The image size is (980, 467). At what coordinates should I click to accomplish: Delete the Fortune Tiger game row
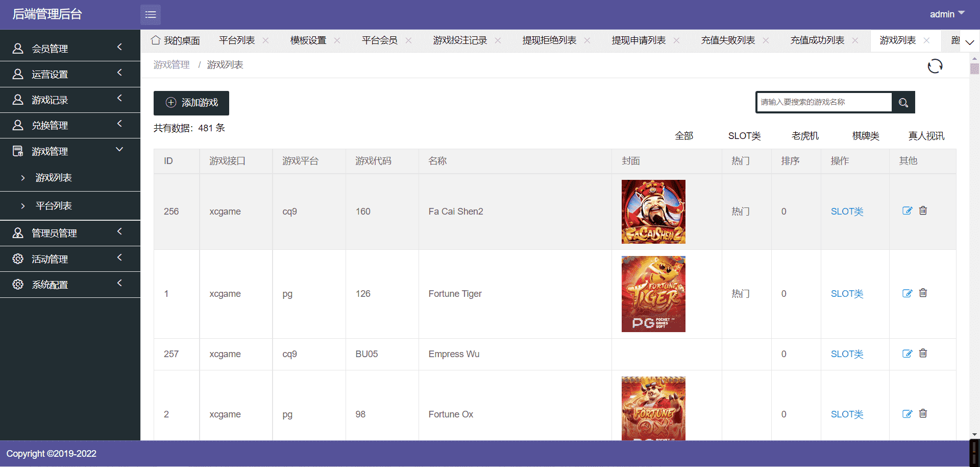(x=923, y=293)
